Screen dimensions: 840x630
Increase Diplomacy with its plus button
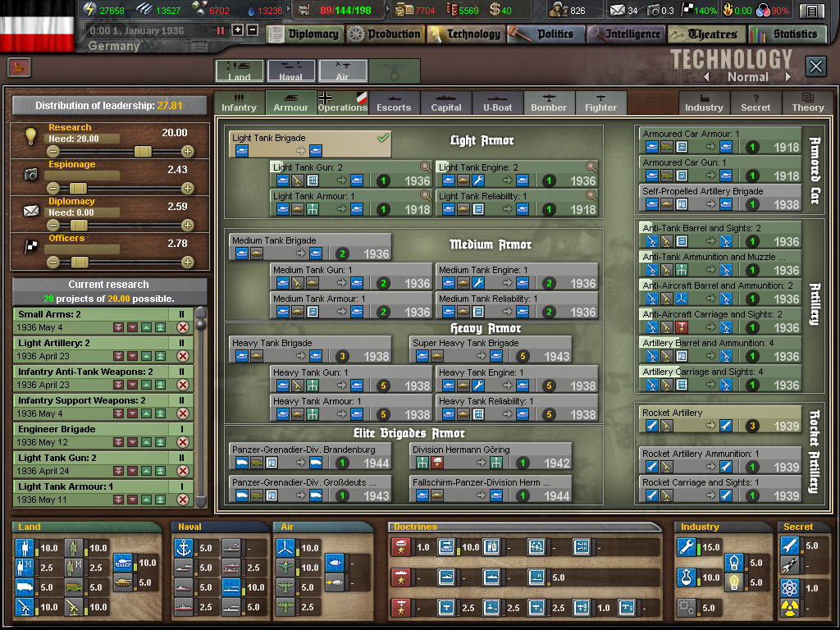187,226
